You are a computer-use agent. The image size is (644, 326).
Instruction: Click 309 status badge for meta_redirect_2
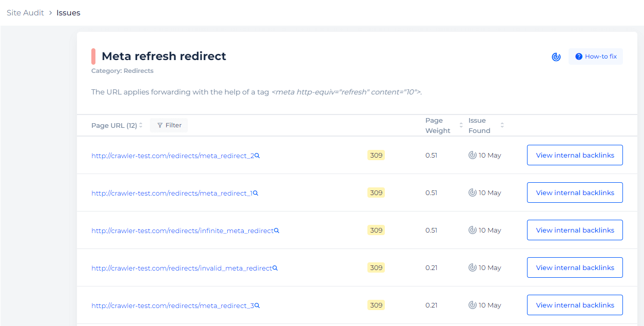(x=376, y=155)
